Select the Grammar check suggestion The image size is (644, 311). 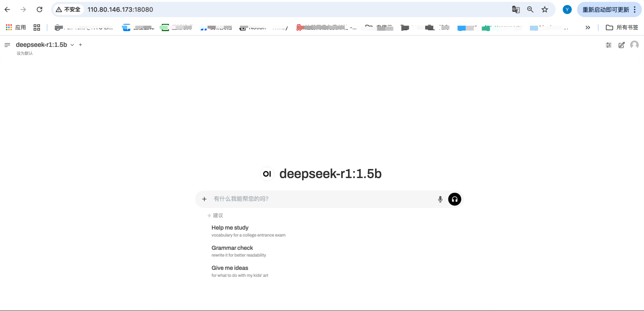click(x=239, y=251)
